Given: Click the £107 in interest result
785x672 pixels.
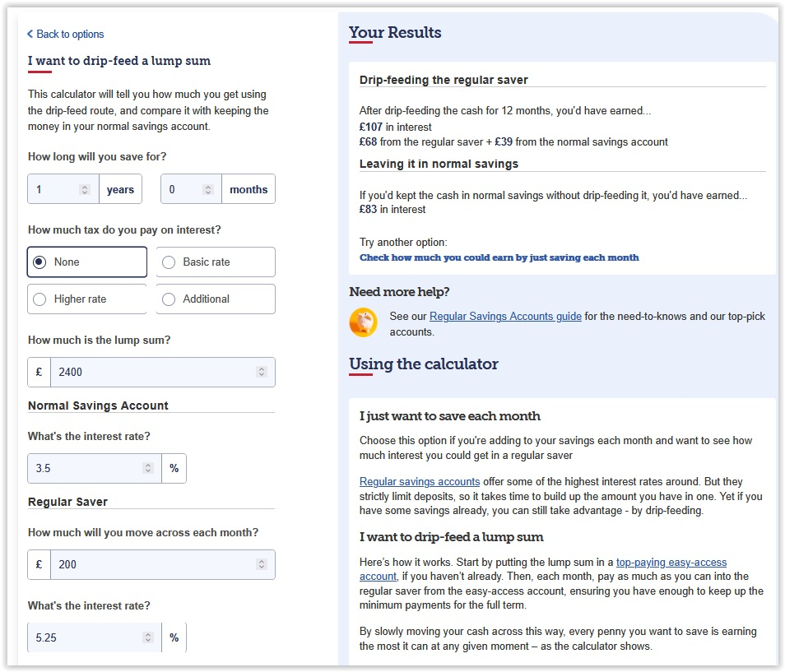Looking at the screenshot, I should [395, 127].
